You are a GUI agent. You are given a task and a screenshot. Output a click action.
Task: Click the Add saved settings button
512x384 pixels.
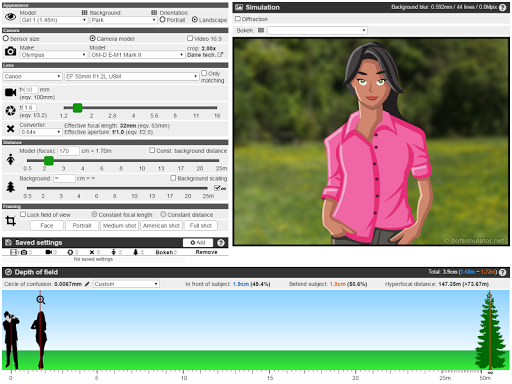[198, 243]
